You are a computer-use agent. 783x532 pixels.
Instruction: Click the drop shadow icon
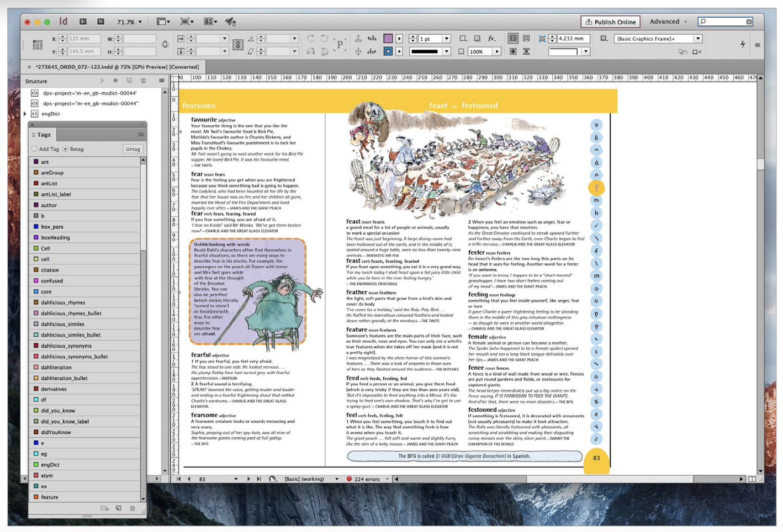(477, 39)
